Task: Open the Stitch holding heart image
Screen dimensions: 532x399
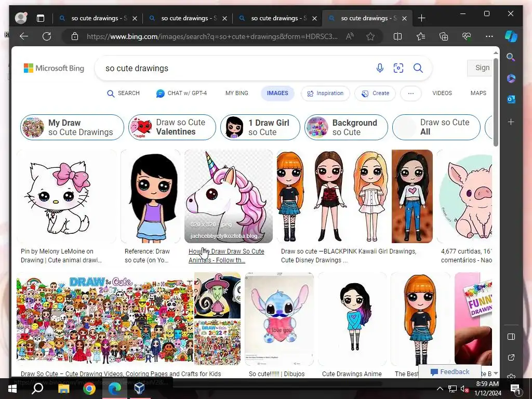Action: coord(279,319)
